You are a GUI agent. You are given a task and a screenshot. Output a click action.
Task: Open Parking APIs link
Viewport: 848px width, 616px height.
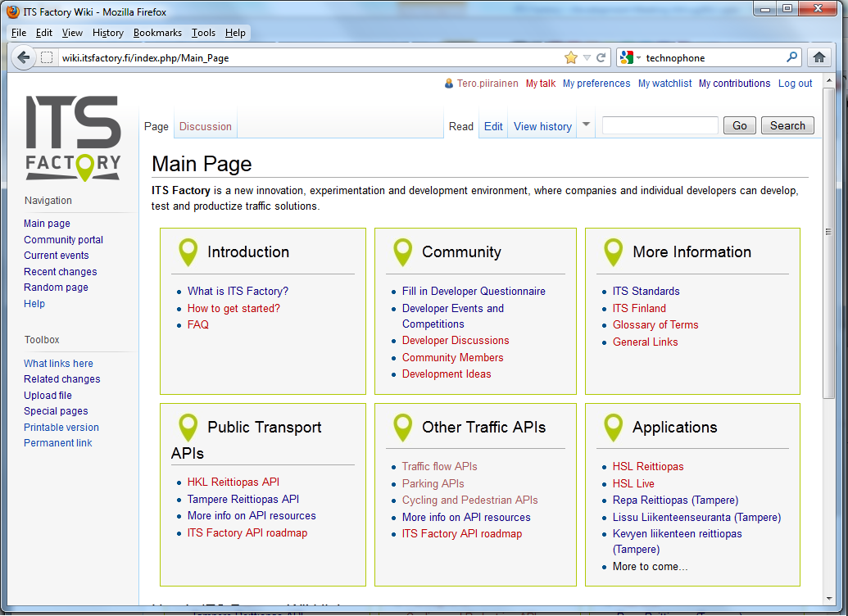coord(433,483)
